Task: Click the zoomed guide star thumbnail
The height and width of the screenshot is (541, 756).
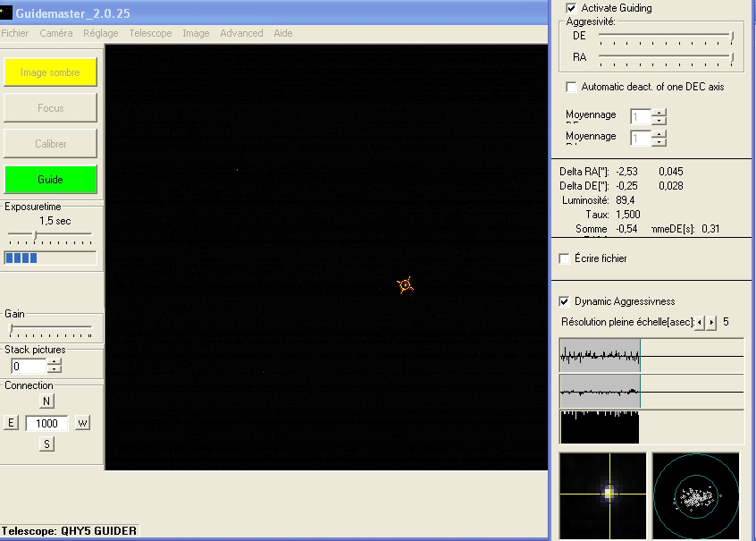Action: tap(602, 495)
